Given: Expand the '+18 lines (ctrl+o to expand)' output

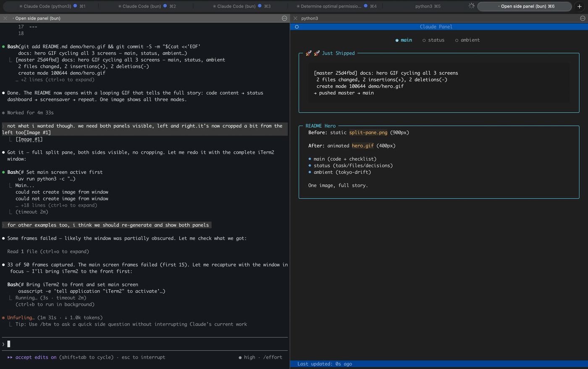Looking at the screenshot, I should click(56, 205).
